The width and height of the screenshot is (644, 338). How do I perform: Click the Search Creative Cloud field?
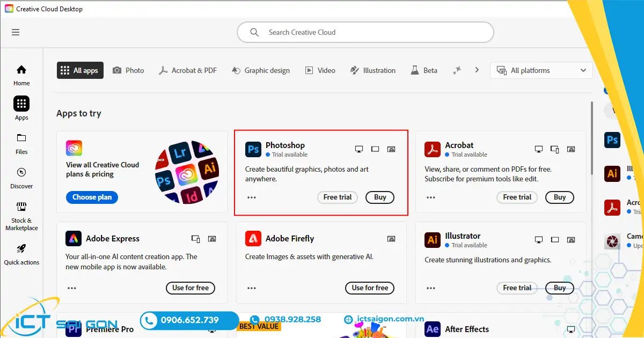click(x=365, y=32)
